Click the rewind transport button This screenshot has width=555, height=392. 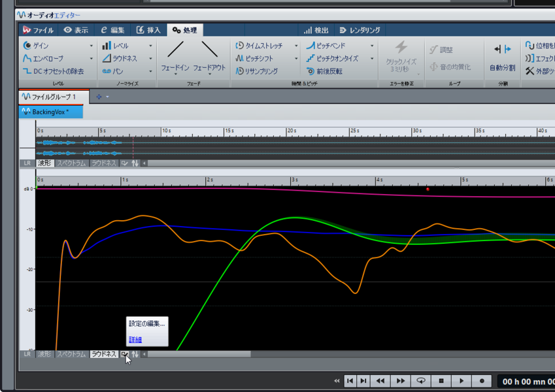click(380, 381)
